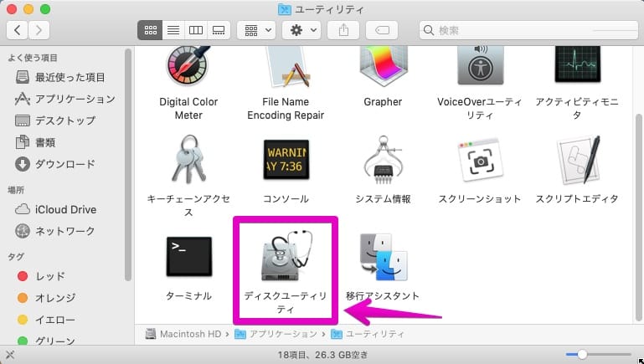Screen dimensions: 644x364
Task: Click the 検索 search field
Action: [x=528, y=30]
